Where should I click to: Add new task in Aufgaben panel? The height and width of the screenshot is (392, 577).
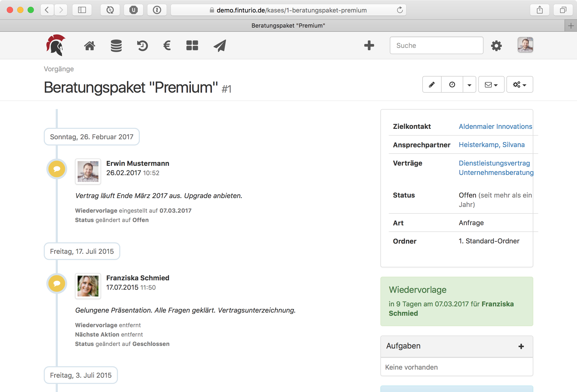521,346
